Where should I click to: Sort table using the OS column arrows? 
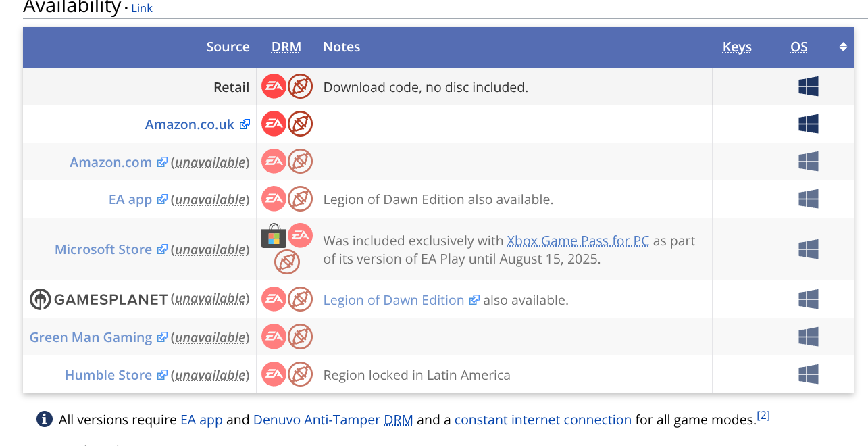843,47
